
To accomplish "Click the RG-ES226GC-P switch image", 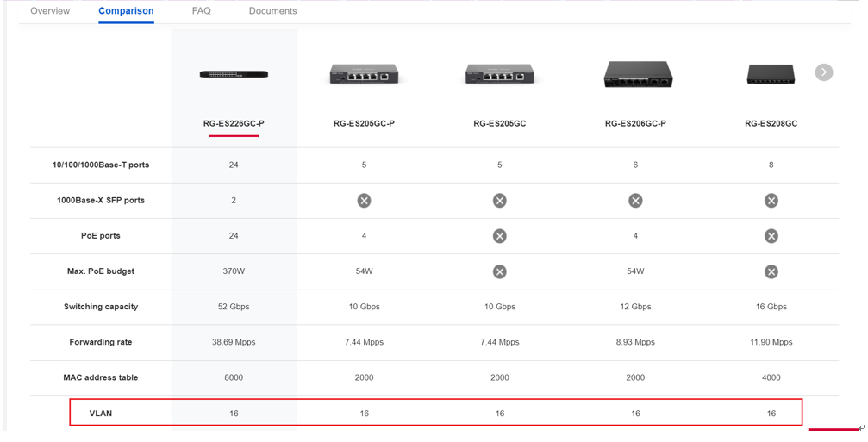I will point(234,74).
